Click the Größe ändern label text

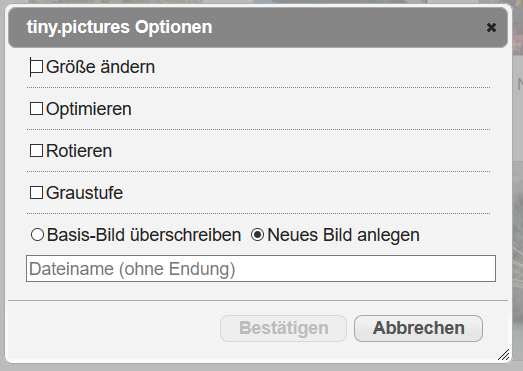100,67
